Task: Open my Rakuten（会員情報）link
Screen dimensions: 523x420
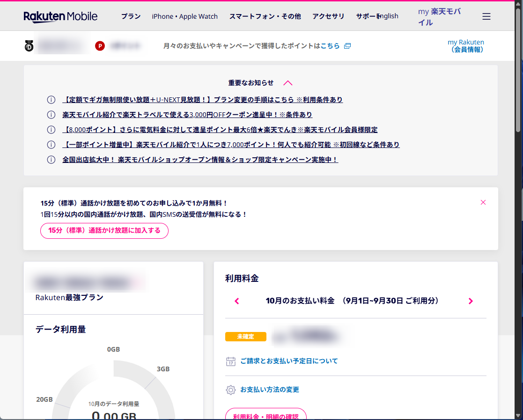Action: (466, 46)
